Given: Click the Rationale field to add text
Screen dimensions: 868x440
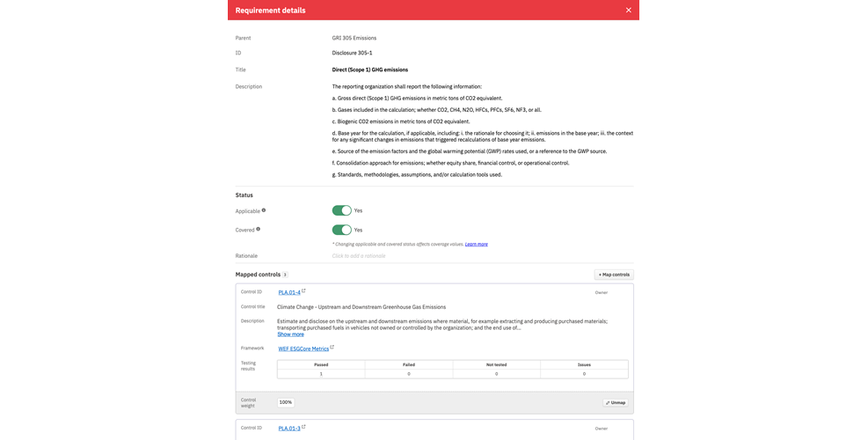Looking at the screenshot, I should (359, 256).
